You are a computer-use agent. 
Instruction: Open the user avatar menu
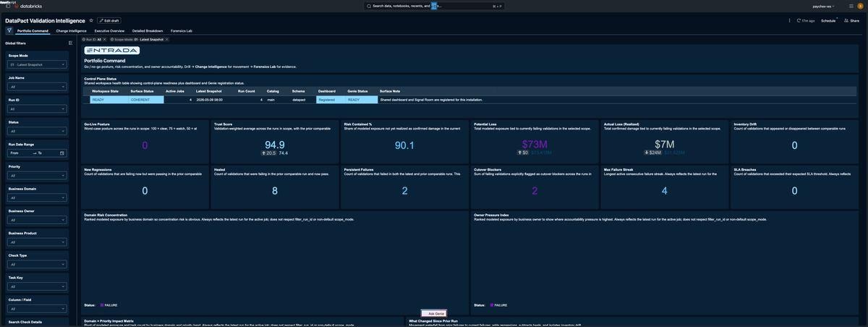[x=861, y=6]
